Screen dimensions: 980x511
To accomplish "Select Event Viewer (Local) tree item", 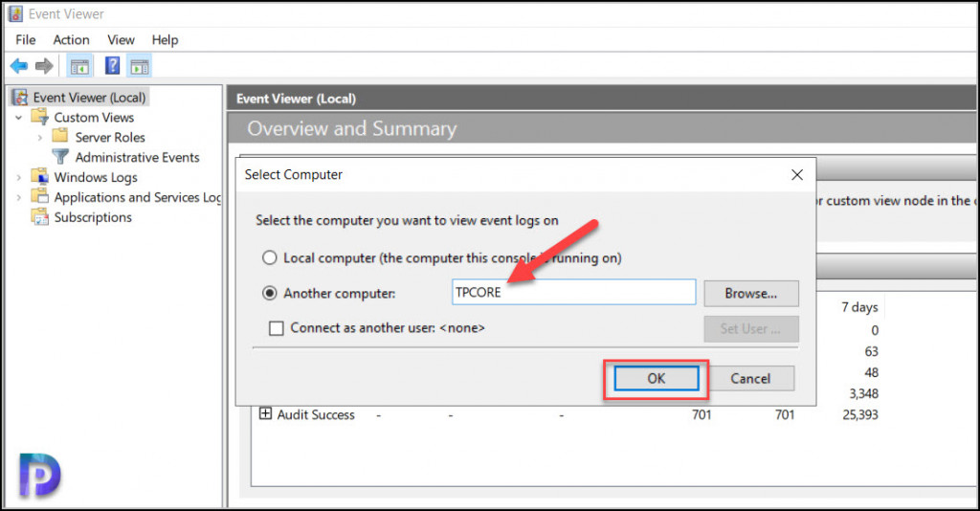I will [89, 98].
